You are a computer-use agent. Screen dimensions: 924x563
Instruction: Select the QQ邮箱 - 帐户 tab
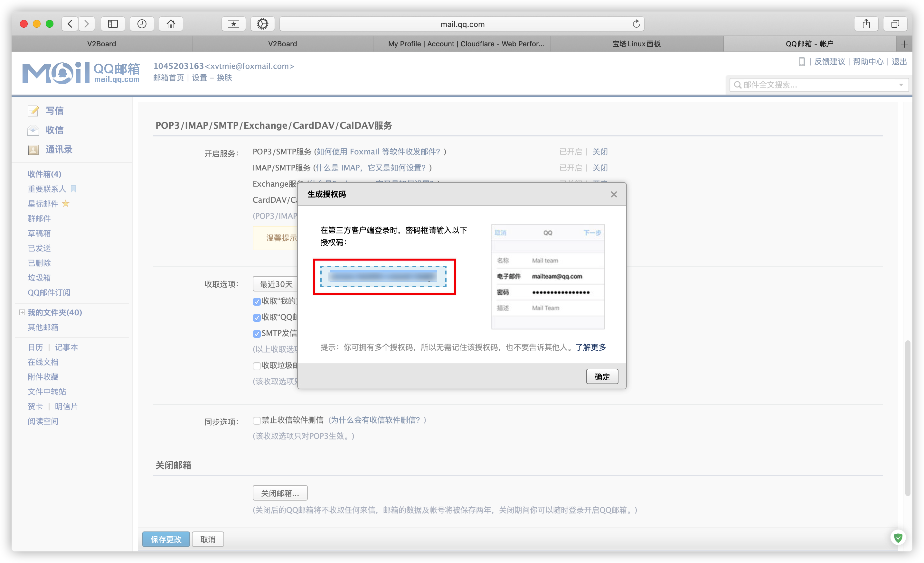(810, 44)
